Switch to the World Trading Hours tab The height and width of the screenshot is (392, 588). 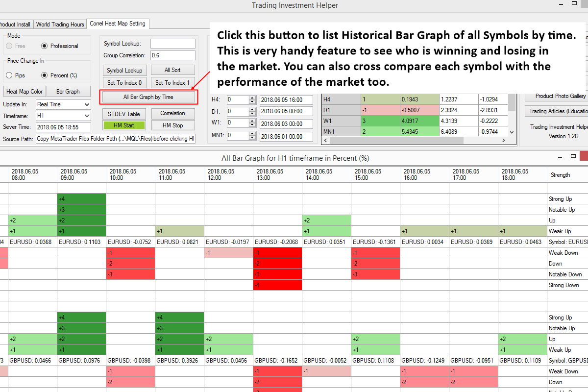pyautogui.click(x=60, y=24)
